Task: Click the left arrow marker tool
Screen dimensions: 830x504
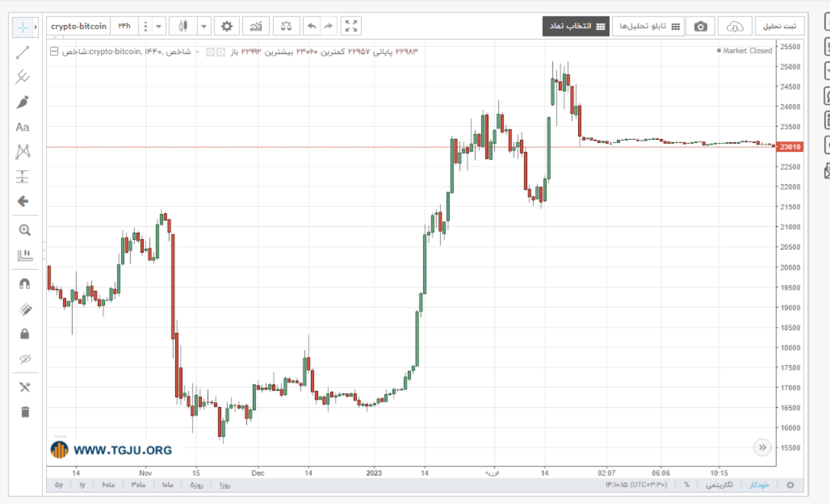Action: coord(23,201)
